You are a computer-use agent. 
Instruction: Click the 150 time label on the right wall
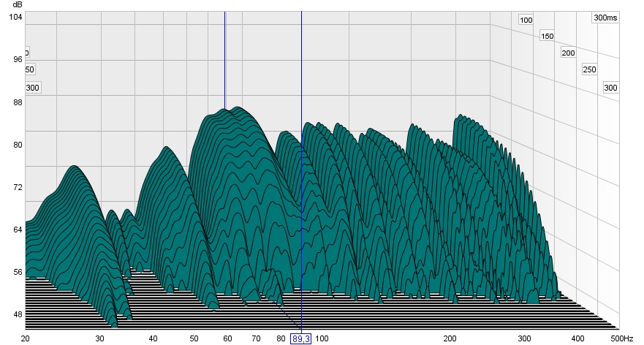pos(547,36)
